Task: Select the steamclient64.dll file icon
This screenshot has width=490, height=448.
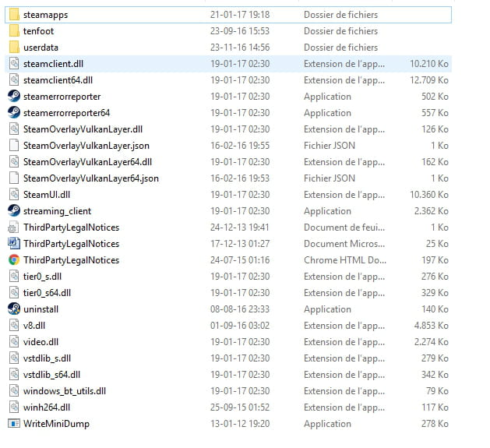Action: tap(14, 80)
